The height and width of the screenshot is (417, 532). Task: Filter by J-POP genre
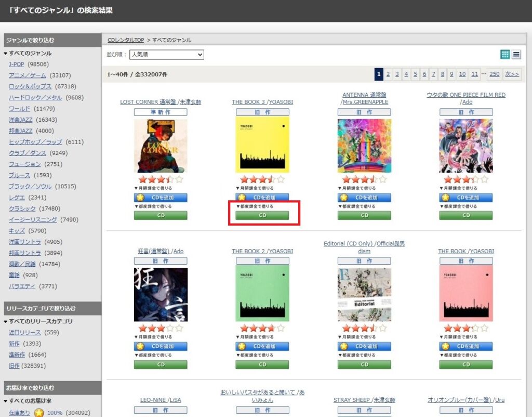pyautogui.click(x=16, y=64)
